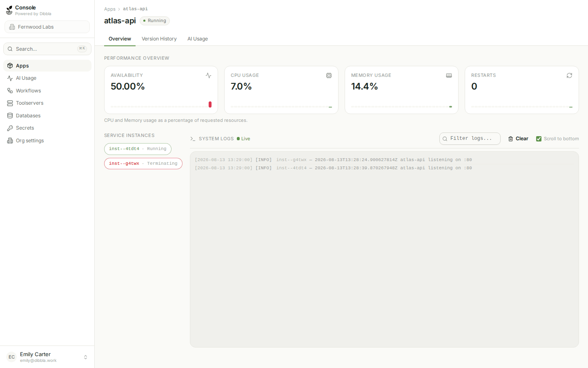
Task: Click the memory usage sparkline marker
Action: 451,107
